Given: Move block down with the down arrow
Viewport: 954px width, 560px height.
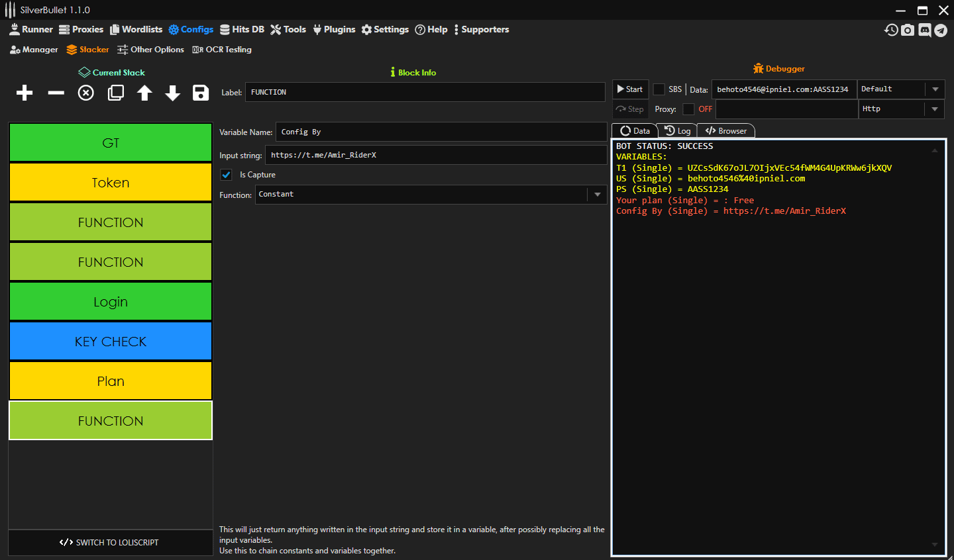Looking at the screenshot, I should [x=173, y=93].
